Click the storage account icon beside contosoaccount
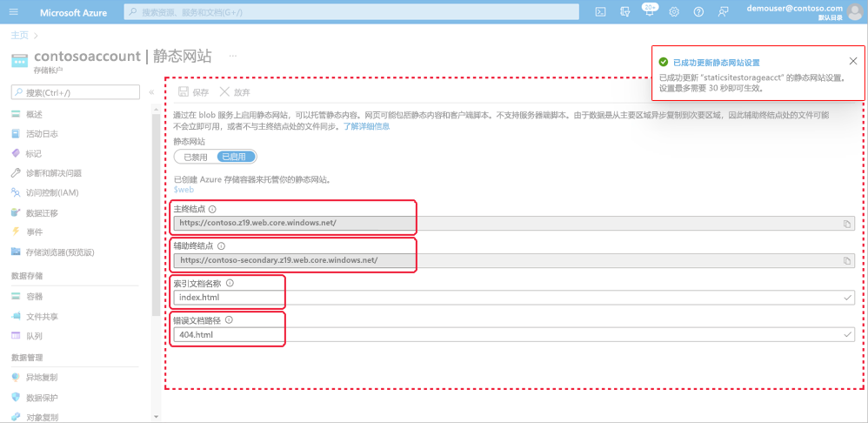 (19, 60)
